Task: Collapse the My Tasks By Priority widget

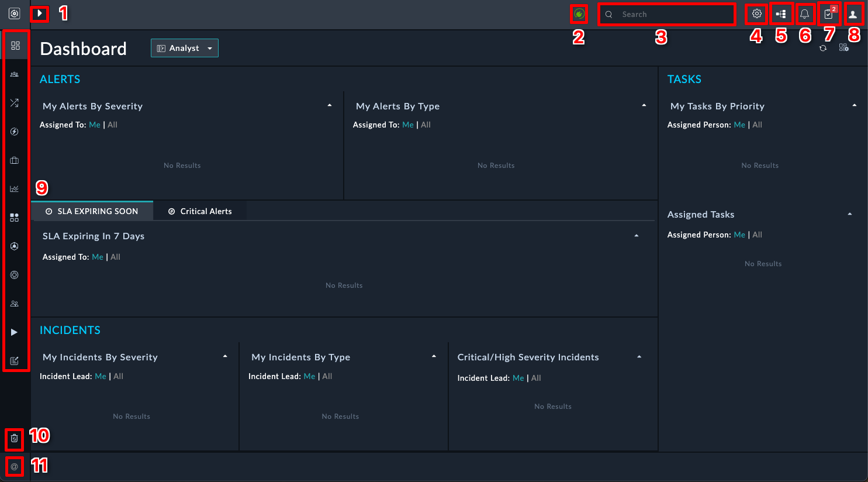Action: (x=855, y=105)
